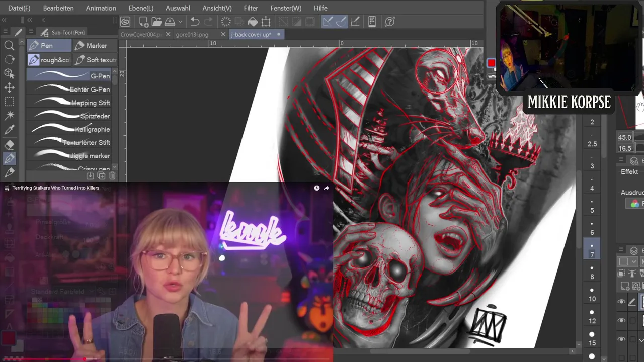
Task: Toggle snap to special ruler
Action: [x=341, y=22]
